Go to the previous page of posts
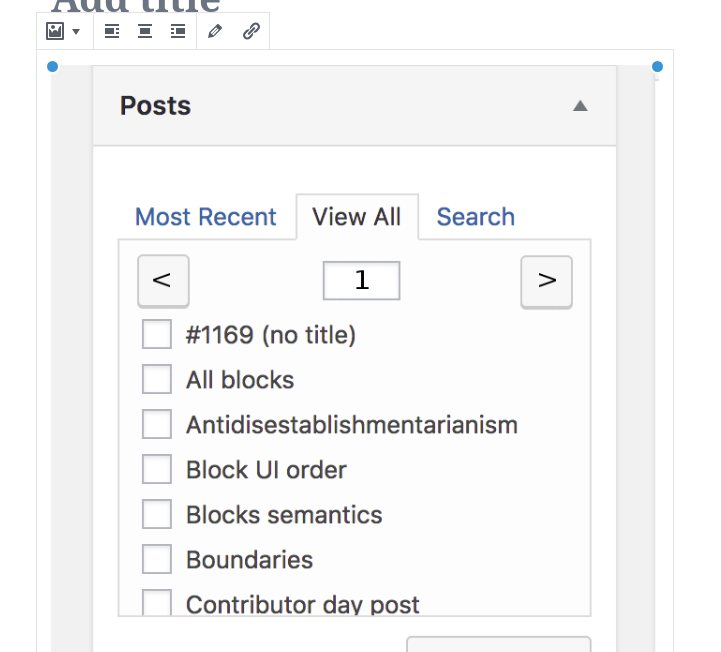Viewport: 721px width, 652px height. coord(162,281)
